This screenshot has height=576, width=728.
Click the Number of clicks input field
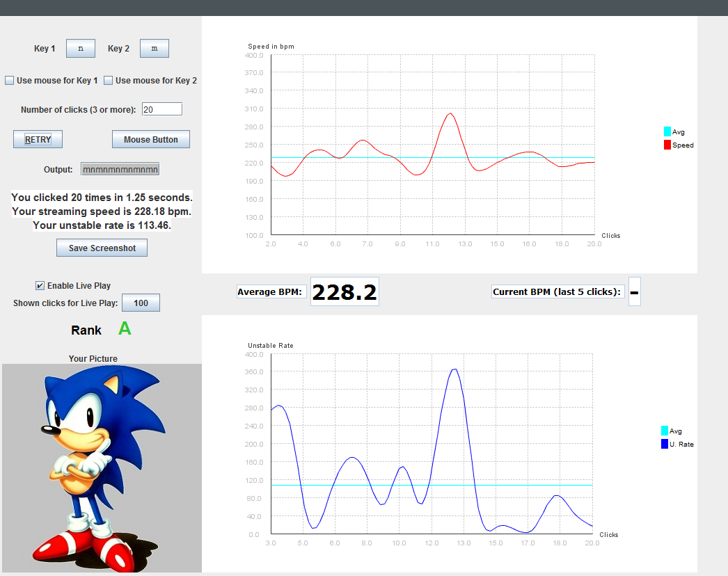[x=162, y=109]
